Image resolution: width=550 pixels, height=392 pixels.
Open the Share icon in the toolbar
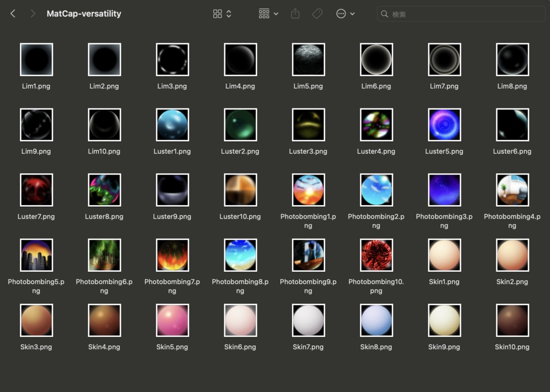click(294, 14)
